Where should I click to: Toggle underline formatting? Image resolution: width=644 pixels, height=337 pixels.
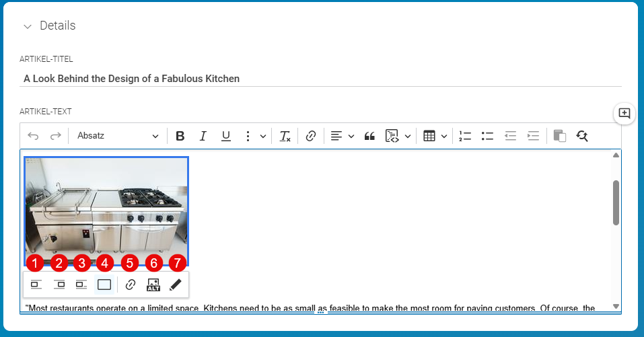tap(226, 136)
